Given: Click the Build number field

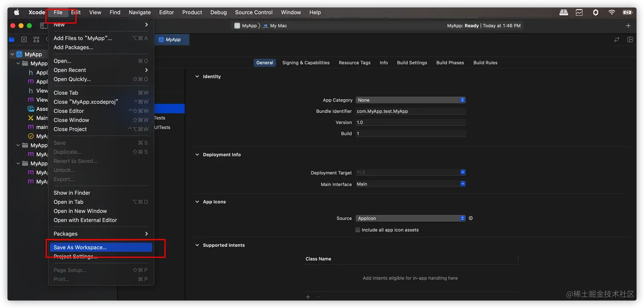Looking at the screenshot, I should [411, 134].
